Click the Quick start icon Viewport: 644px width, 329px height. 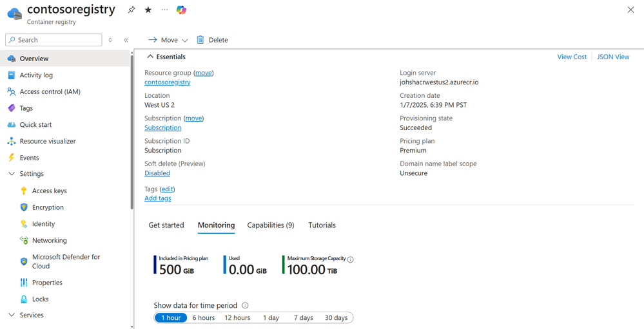(12, 125)
